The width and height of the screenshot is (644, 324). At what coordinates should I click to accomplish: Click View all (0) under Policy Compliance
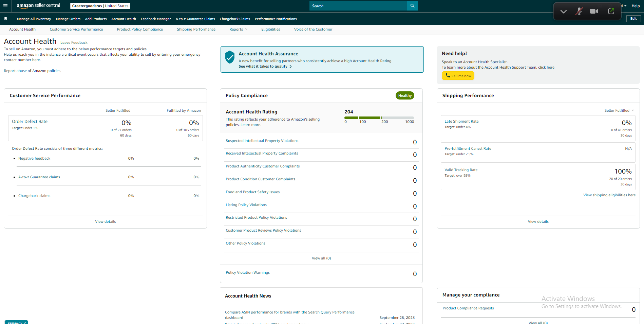click(321, 258)
